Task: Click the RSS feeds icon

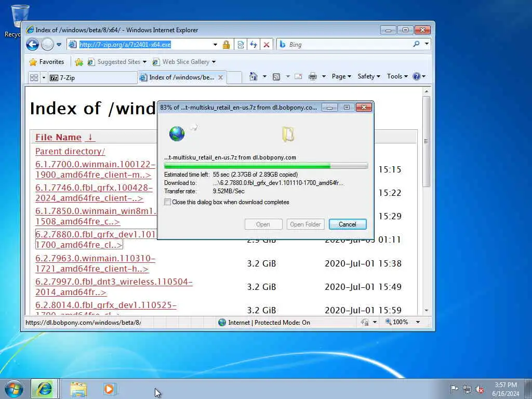Action: 276,77
